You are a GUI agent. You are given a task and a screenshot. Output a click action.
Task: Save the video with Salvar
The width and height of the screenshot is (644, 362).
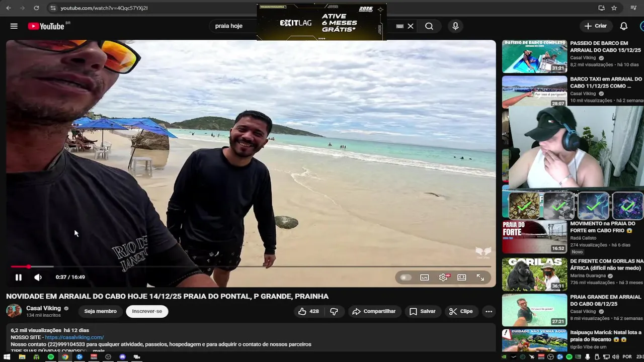point(422,312)
